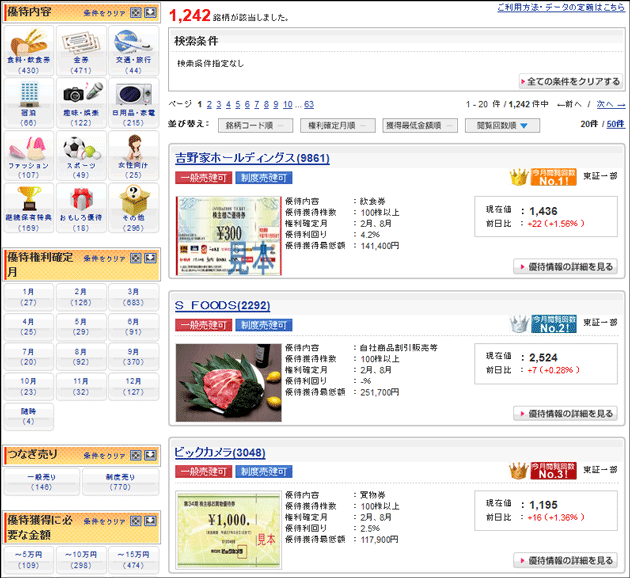Screen dimensions: 630x578
Task: Sort by 権利確定月順
Action: (338, 126)
